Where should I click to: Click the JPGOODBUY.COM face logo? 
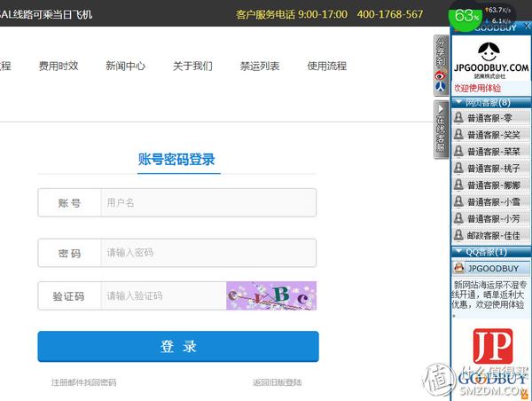point(489,51)
